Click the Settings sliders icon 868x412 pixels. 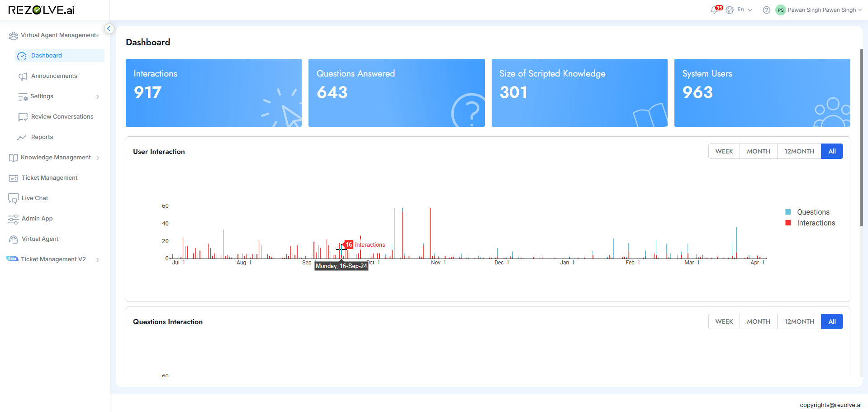point(23,96)
